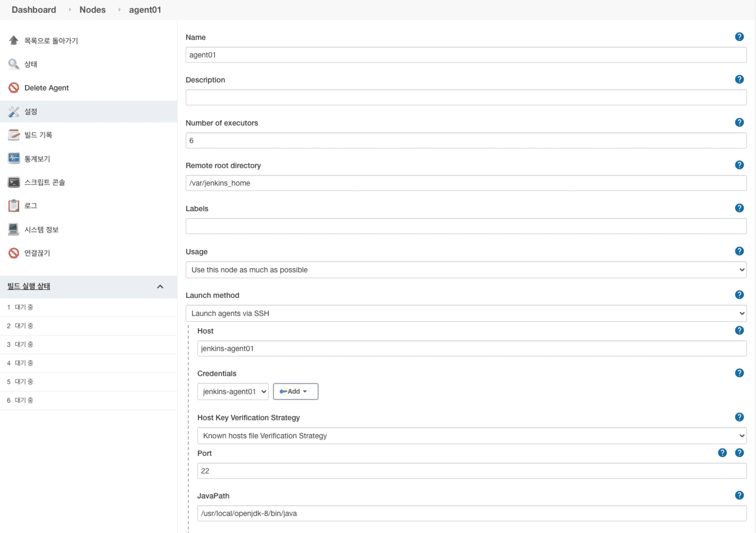
Task: Select 목록으로 돌아가기 in the sidebar
Action: pyautogui.click(x=51, y=40)
